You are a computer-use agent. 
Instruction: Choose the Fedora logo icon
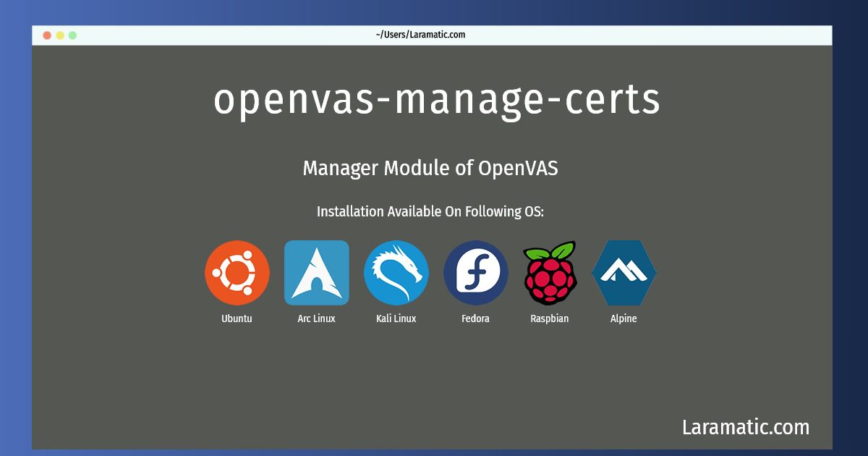(x=476, y=273)
